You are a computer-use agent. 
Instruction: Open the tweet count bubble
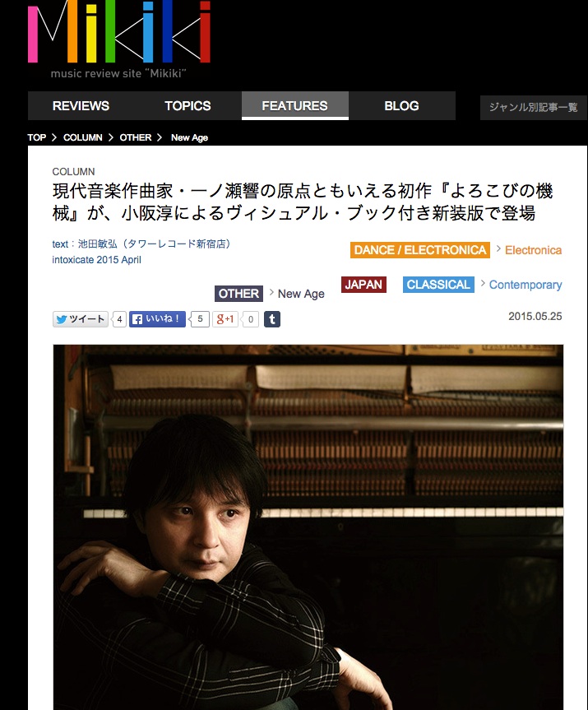coord(119,319)
